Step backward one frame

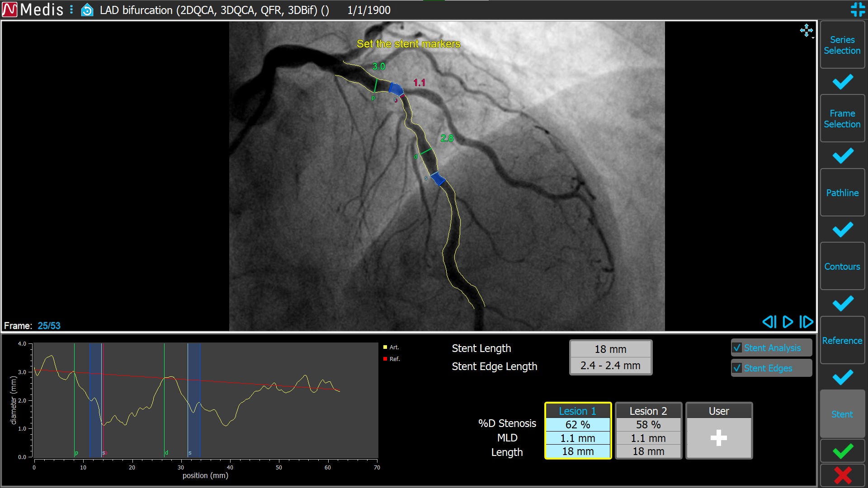click(x=769, y=322)
